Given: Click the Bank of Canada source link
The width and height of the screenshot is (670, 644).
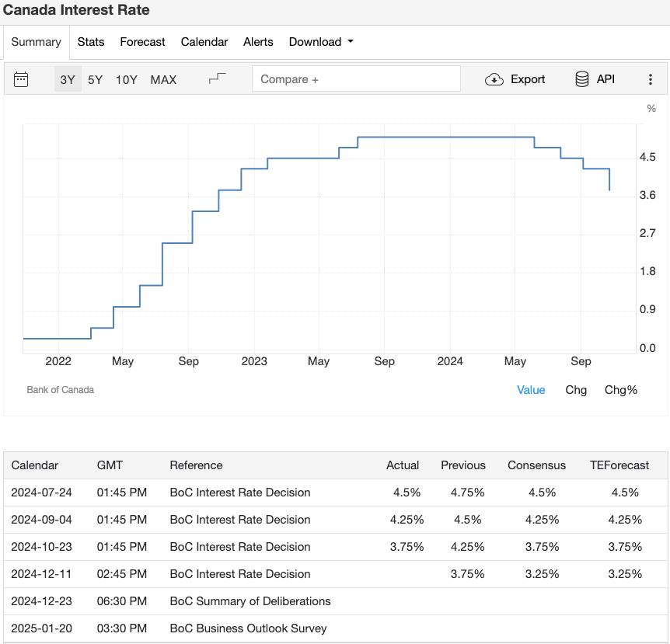Looking at the screenshot, I should 61,389.
